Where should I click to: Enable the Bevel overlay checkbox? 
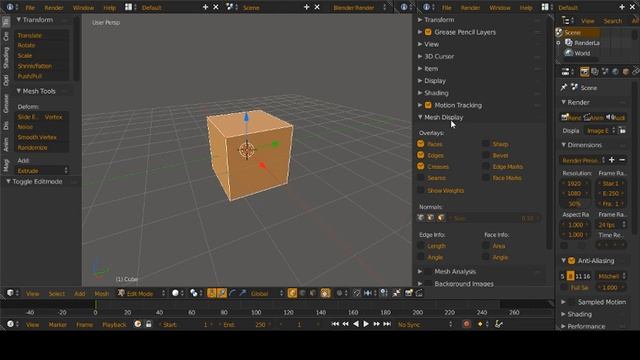pos(486,155)
